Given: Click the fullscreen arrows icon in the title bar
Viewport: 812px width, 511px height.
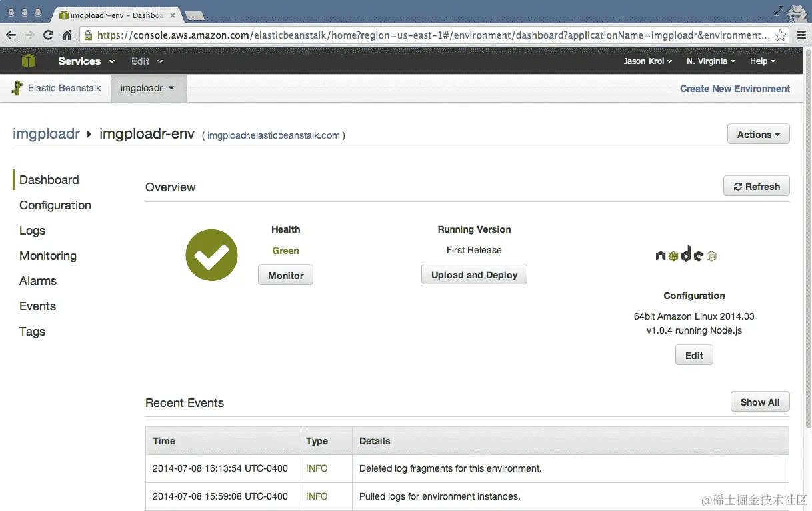Looking at the screenshot, I should [x=778, y=11].
